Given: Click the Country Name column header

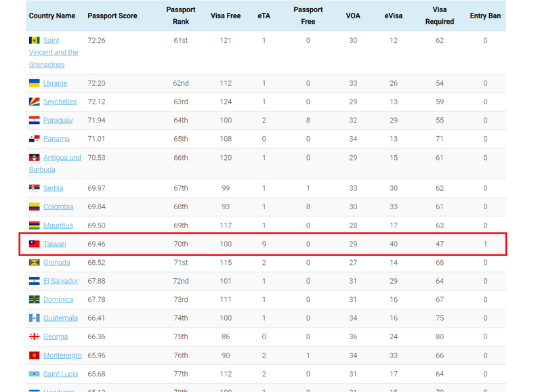Looking at the screenshot, I should coord(52,16).
